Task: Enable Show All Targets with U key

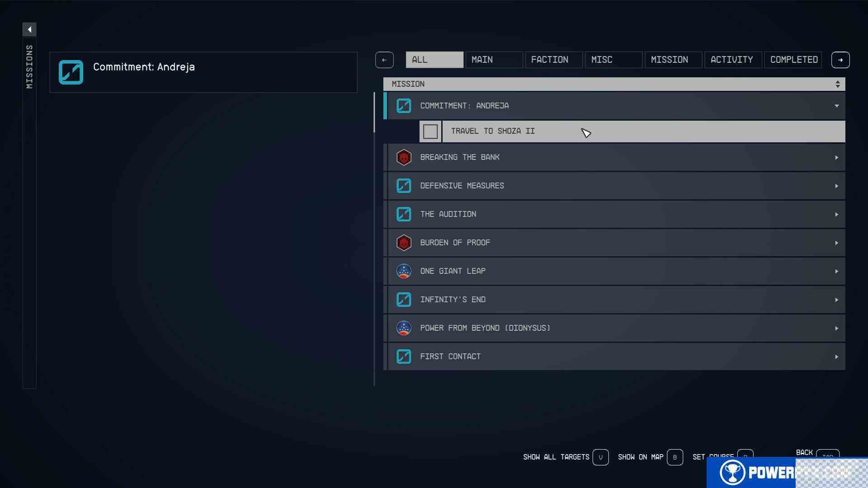Action: click(x=600, y=457)
